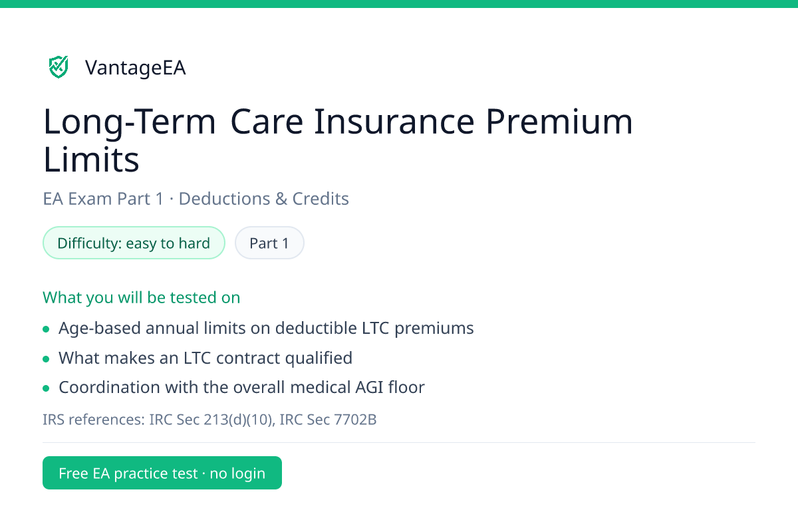Click the Part 1 pill tag
The width and height of the screenshot is (798, 532).
coord(269,243)
